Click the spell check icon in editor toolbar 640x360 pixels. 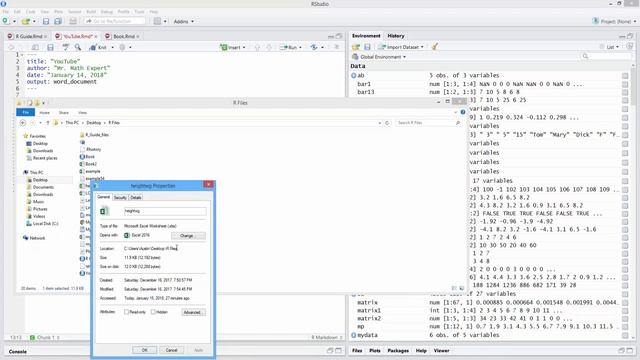tap(65, 47)
